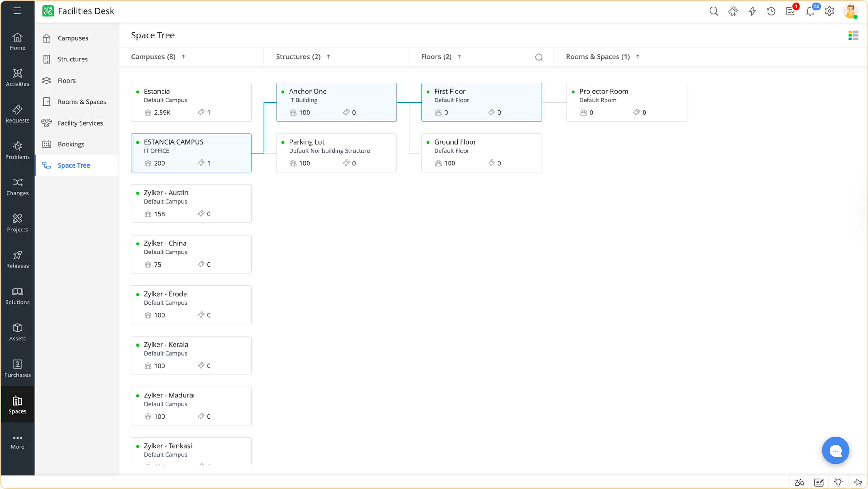This screenshot has width=868, height=489.
Task: Click the global search magnifier icon
Action: [x=713, y=11]
